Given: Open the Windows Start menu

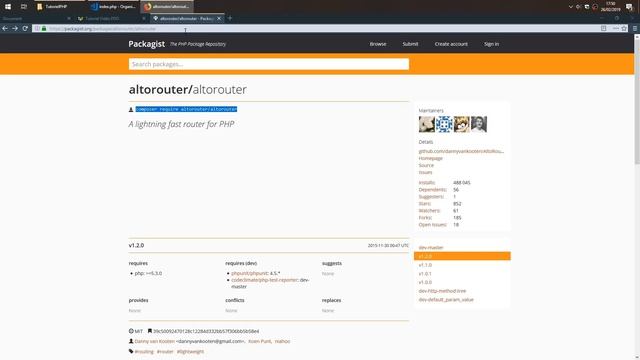Looking at the screenshot, I should [x=8, y=7].
